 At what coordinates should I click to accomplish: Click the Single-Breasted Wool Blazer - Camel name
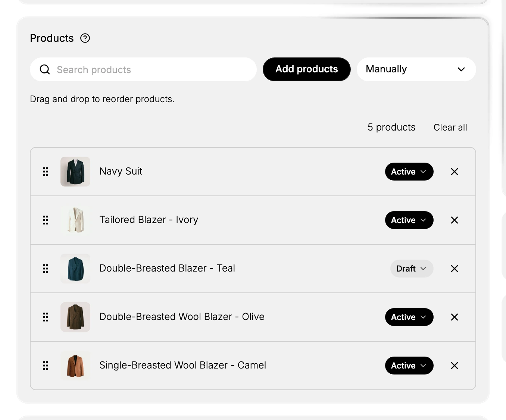pos(183,365)
